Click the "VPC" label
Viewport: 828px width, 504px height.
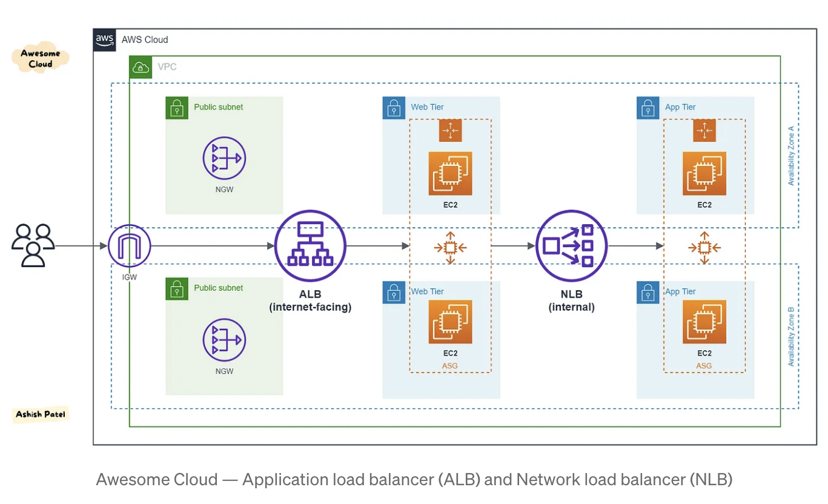pyautogui.click(x=167, y=67)
